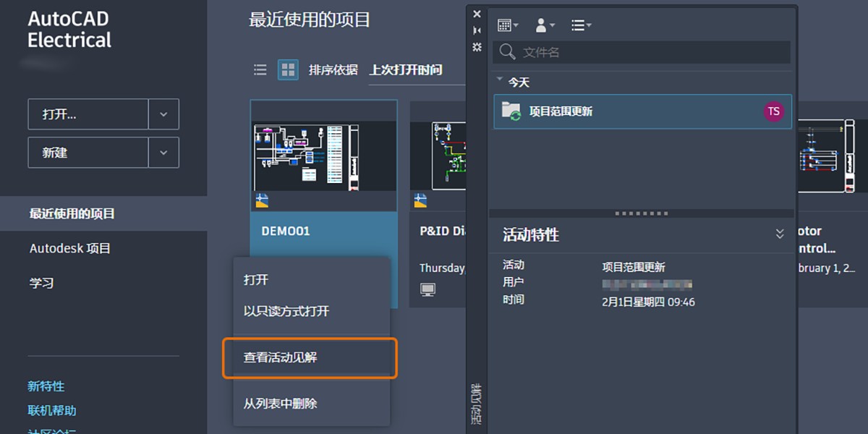Click the TS user avatar badge

pyautogui.click(x=773, y=111)
